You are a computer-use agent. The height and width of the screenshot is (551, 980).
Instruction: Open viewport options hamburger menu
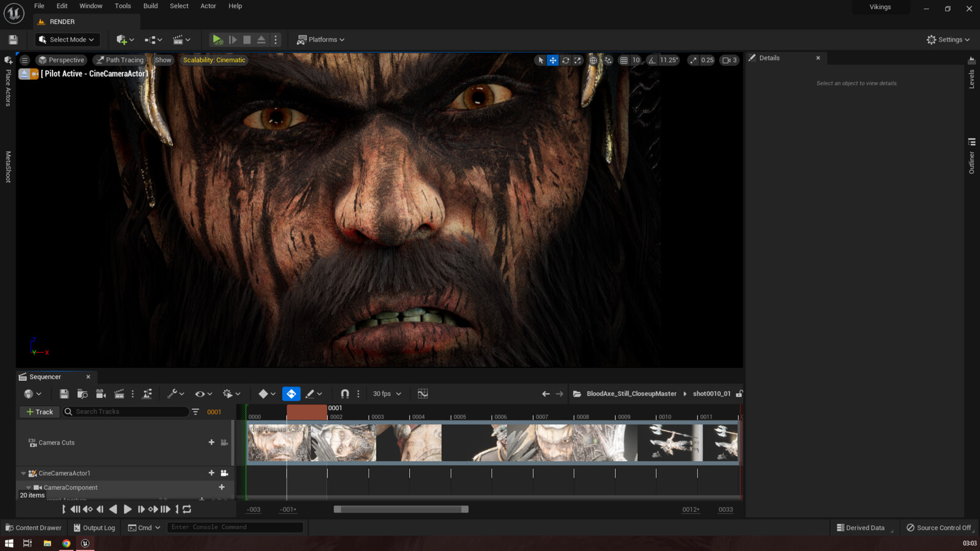pos(24,60)
